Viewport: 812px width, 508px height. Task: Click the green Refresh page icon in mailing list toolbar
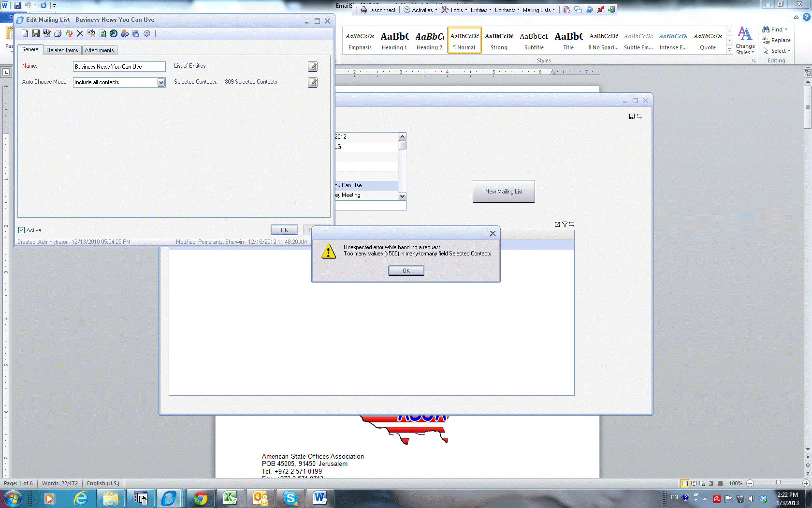[102, 33]
